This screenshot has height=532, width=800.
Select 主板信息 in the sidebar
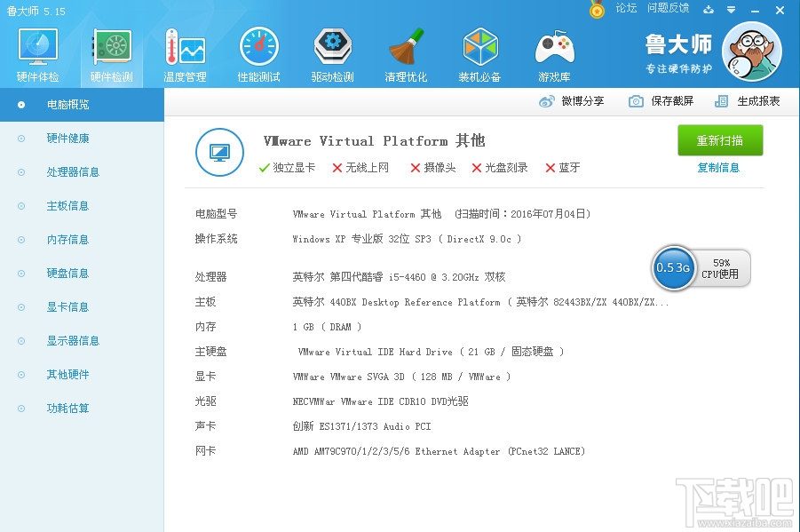point(82,206)
